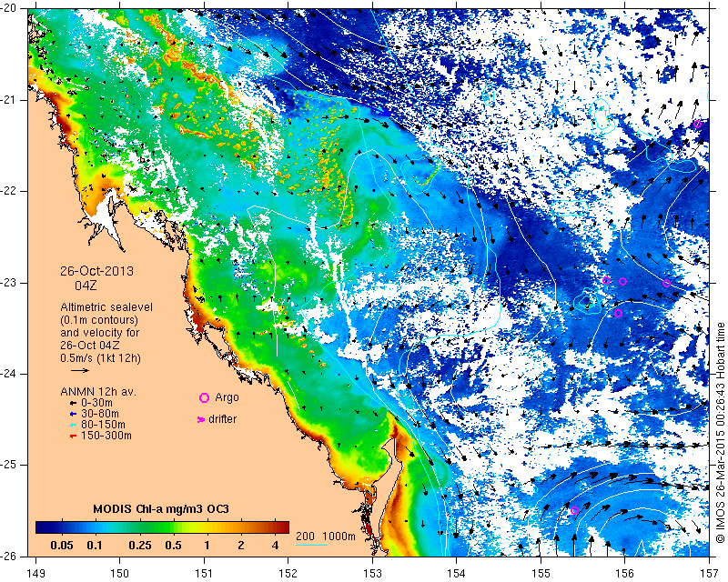Image resolution: width=728 pixels, height=582 pixels.
Task: Click the '0.05' colorbar value
Action: [x=61, y=545]
